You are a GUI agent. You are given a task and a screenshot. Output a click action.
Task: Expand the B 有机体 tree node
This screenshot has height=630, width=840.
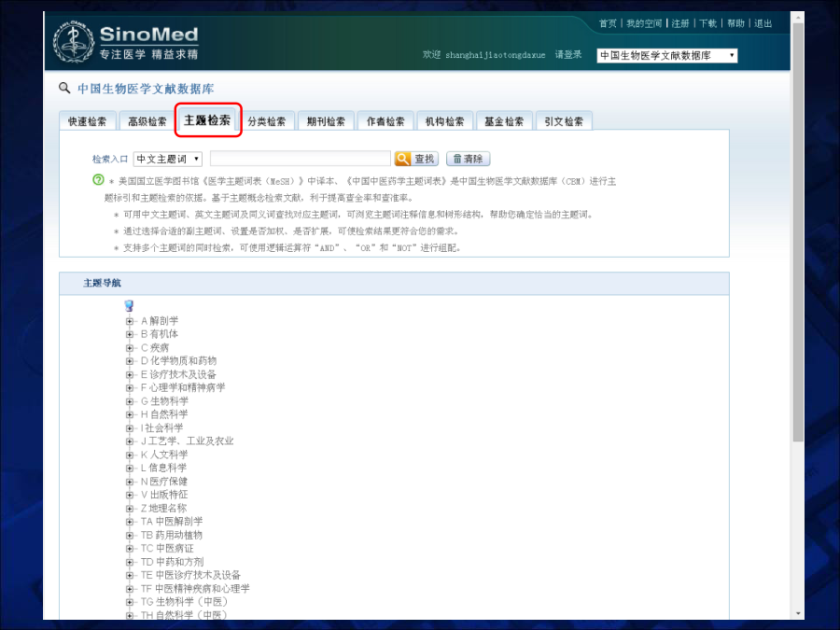130,334
